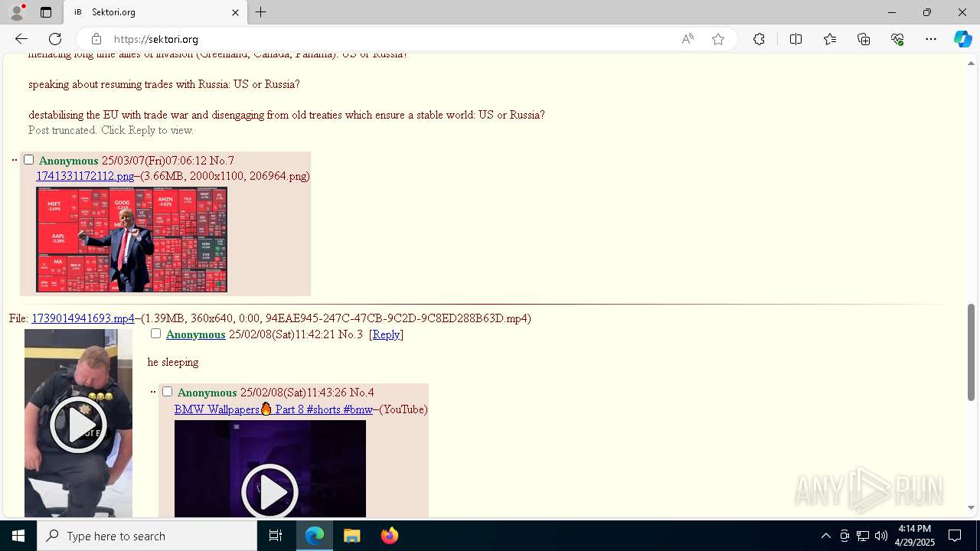Open Favorites list

coord(830,39)
